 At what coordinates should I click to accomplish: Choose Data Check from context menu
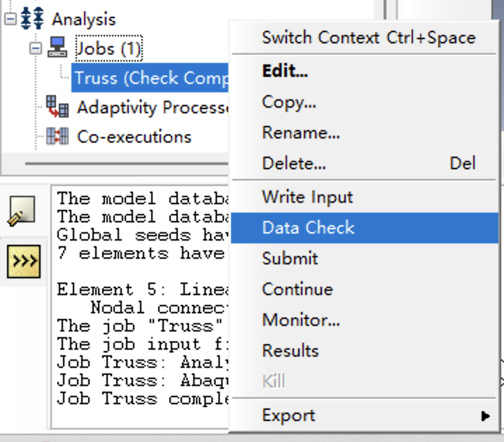coord(308,228)
